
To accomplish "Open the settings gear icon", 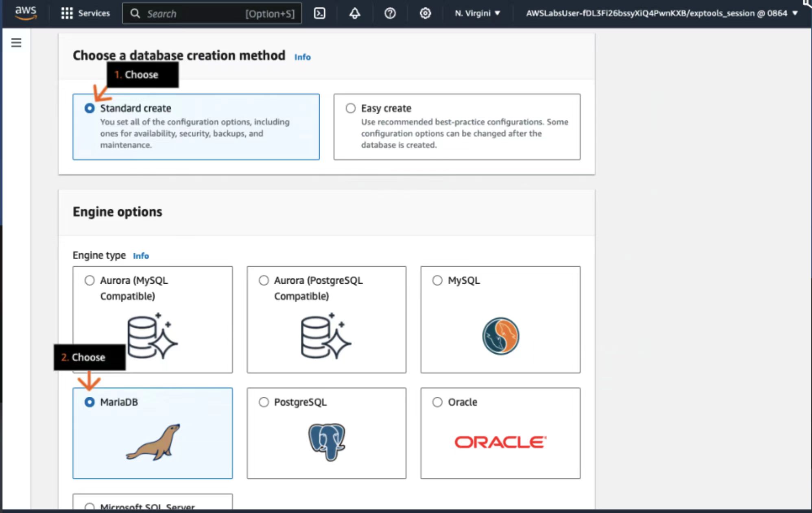I will (425, 13).
